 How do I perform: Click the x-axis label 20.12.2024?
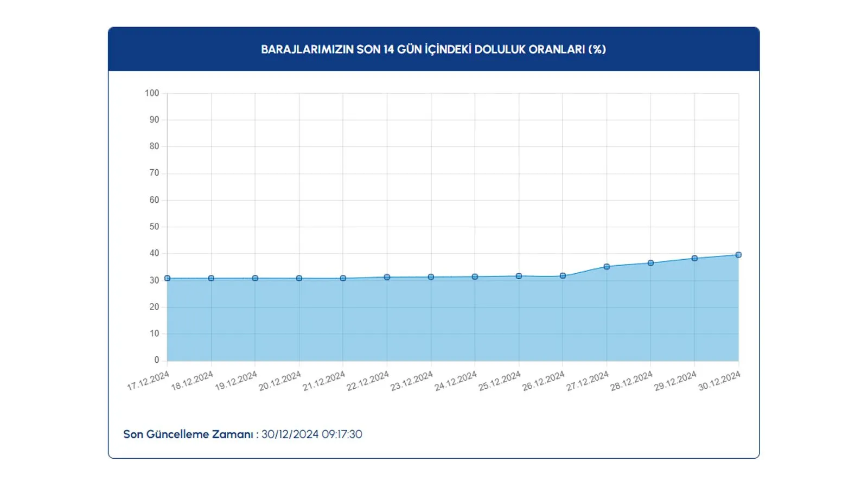(280, 381)
